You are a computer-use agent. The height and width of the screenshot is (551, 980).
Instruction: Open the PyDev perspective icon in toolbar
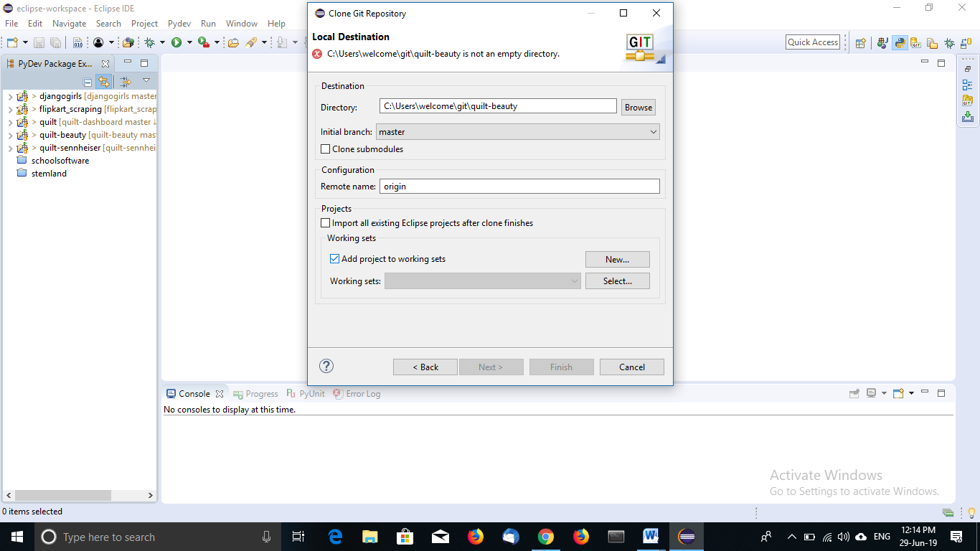899,42
